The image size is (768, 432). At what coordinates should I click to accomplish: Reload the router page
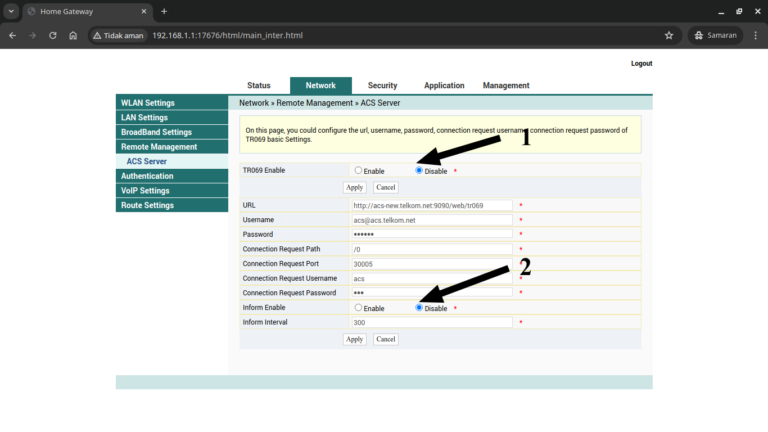[52, 35]
